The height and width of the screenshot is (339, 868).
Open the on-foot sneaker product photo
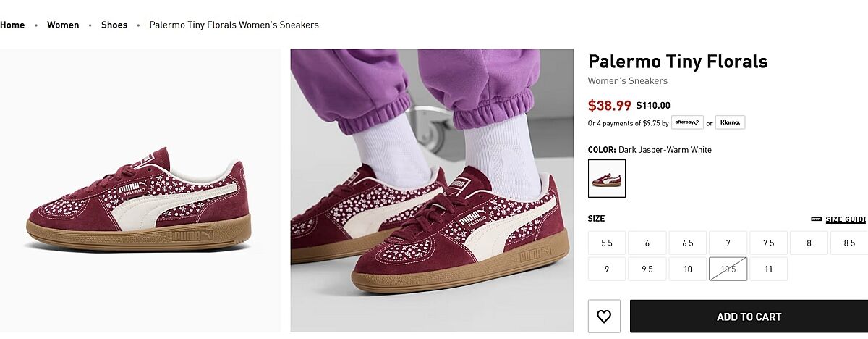[432, 191]
